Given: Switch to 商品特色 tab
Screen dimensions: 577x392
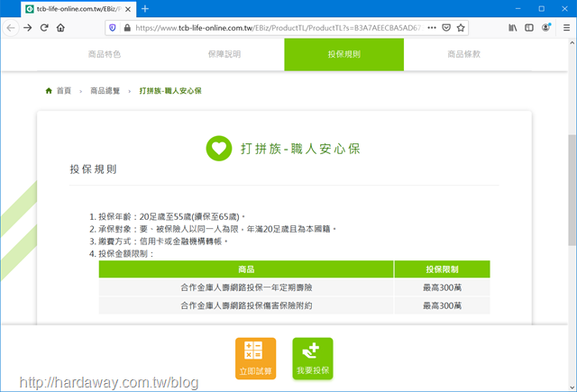Looking at the screenshot, I should click(105, 54).
